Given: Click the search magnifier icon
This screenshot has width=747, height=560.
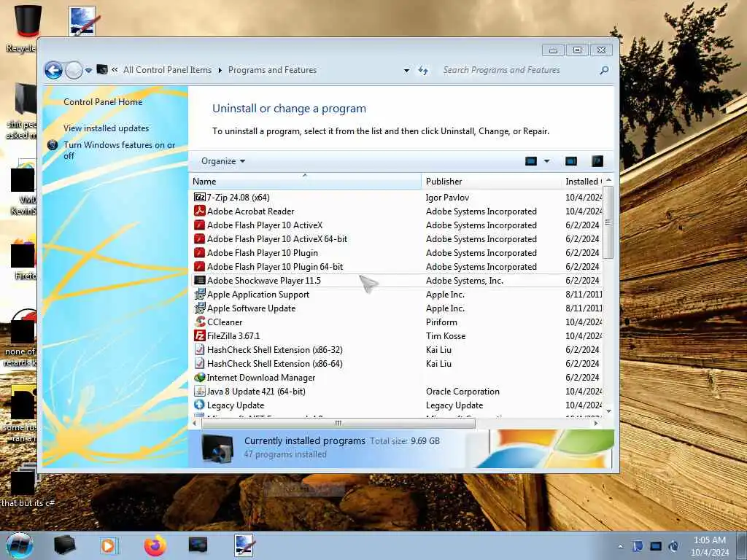Looking at the screenshot, I should coord(604,71).
